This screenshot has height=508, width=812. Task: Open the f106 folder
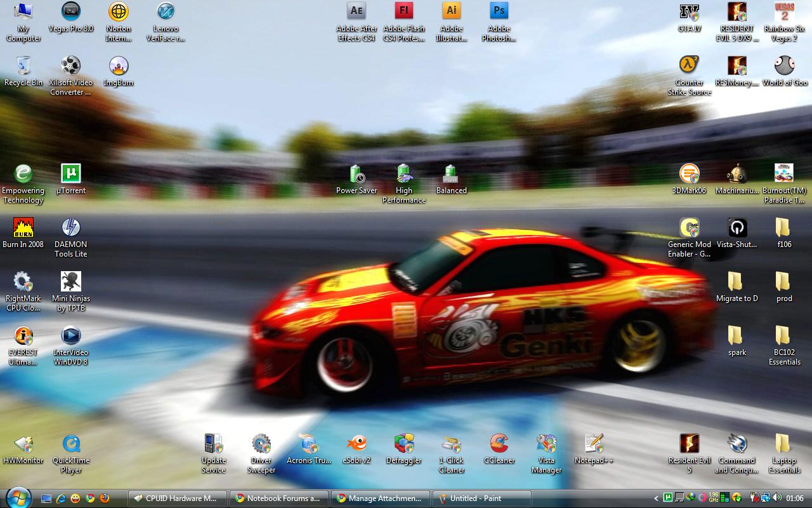785,233
